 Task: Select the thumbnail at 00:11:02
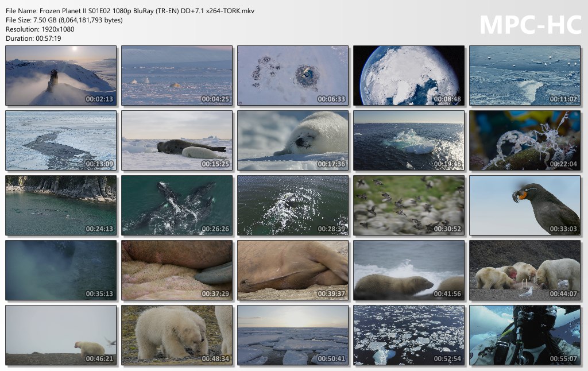pos(525,75)
